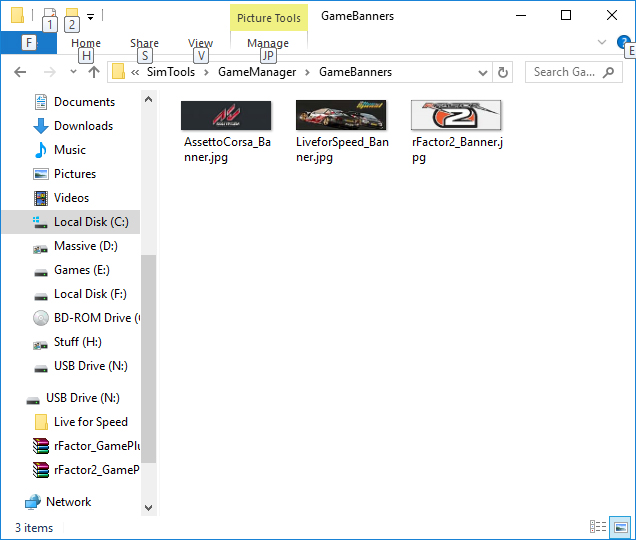Screen dimensions: 636x540
Task: Switch to Large icons view layout
Action: 621,527
